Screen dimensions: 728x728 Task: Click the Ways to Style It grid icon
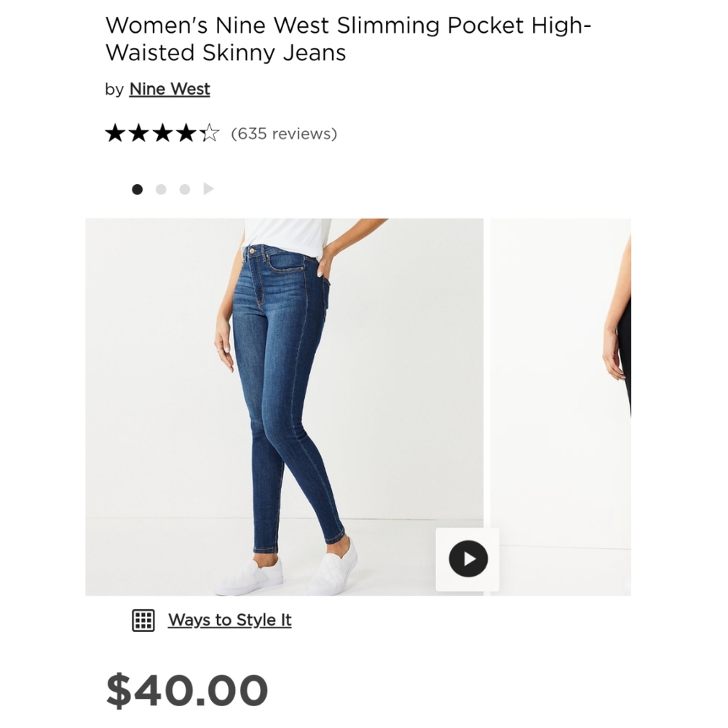pos(143,620)
